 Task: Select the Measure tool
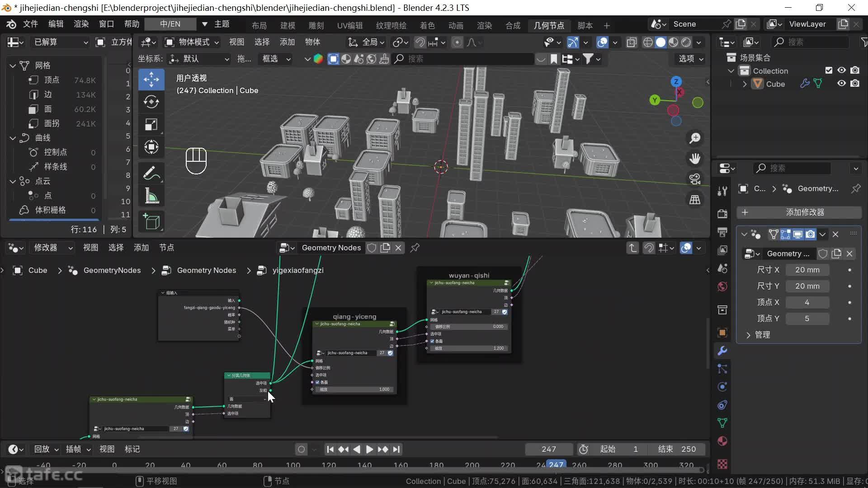coord(151,196)
